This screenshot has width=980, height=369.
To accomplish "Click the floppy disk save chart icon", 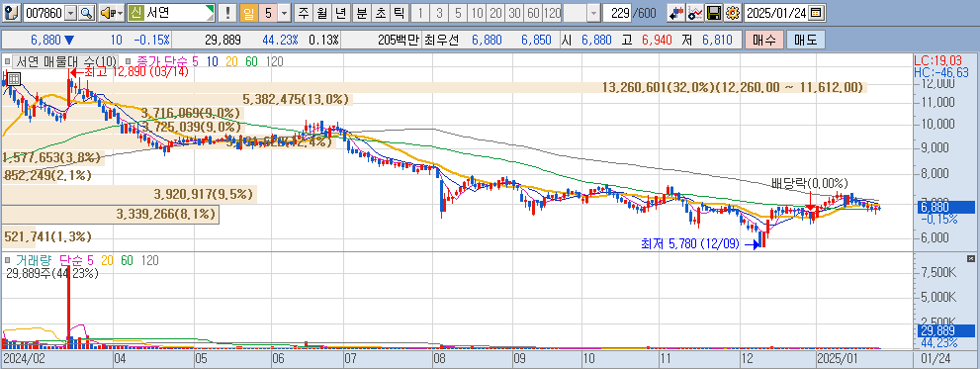I will pyautogui.click(x=714, y=13).
